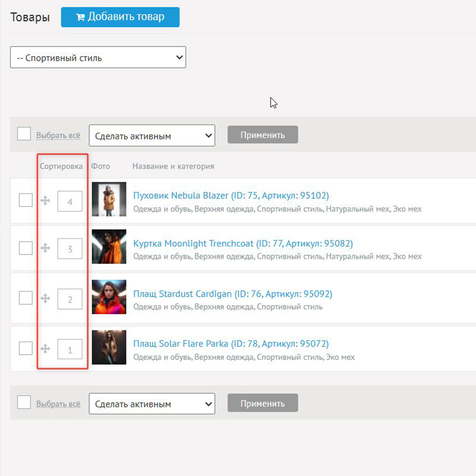Toggle the top Выбрать всё checkbox
The width and height of the screenshot is (476, 476).
tap(24, 134)
